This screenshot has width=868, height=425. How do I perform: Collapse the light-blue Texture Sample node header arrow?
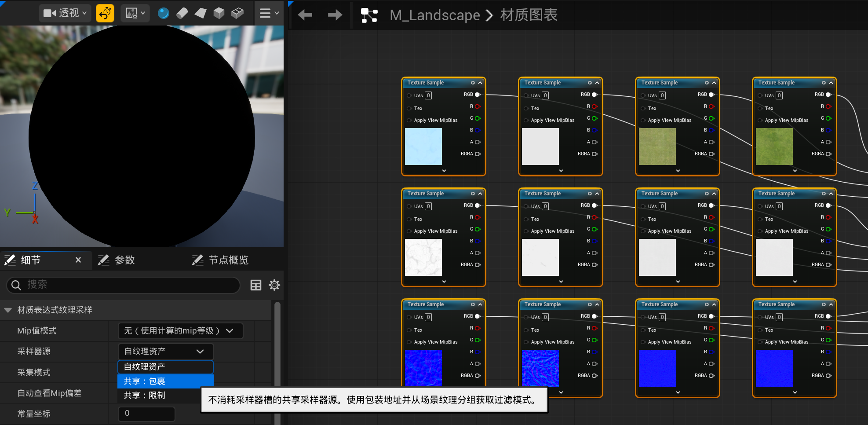(480, 83)
